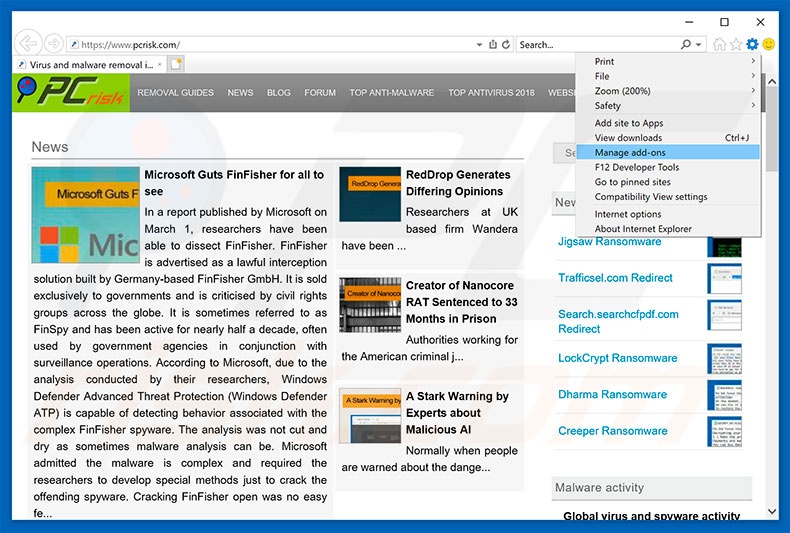Image resolution: width=790 pixels, height=533 pixels.
Task: Open Favorites star icon
Action: [736, 44]
